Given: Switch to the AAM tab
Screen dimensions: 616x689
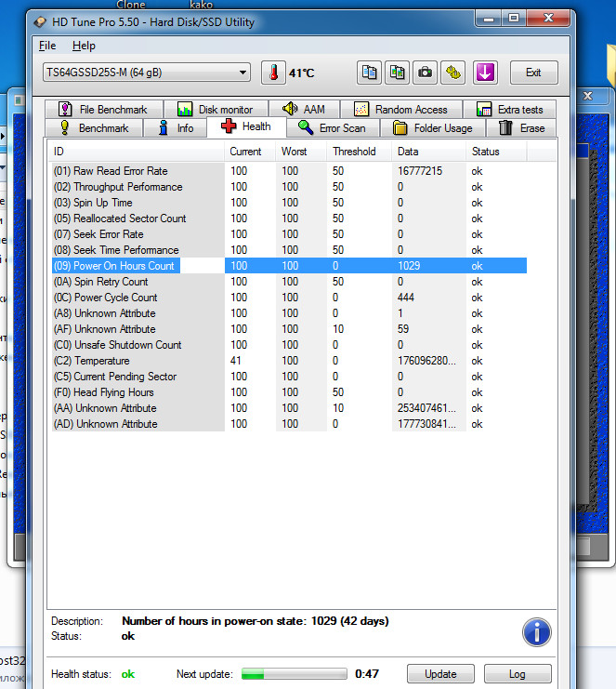Looking at the screenshot, I should click(x=304, y=110).
